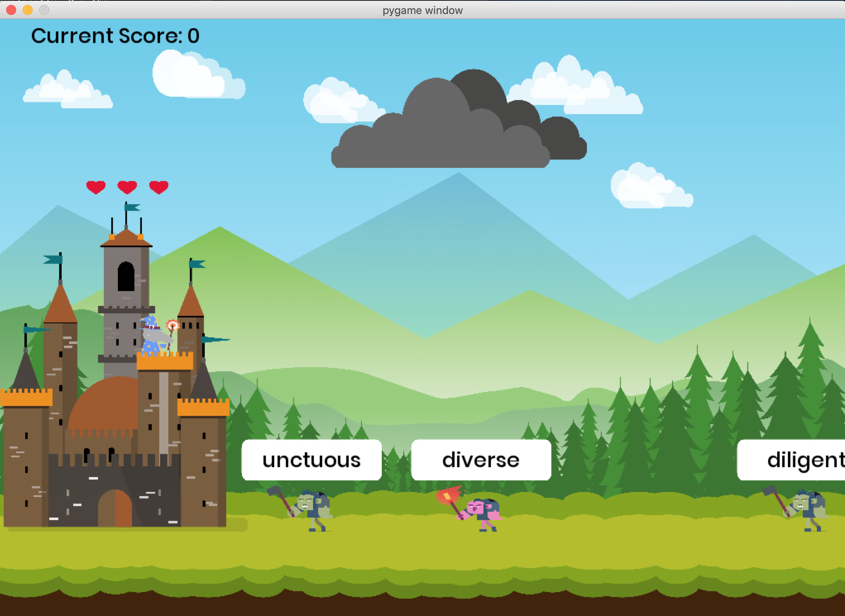Click the unctuous word label
The height and width of the screenshot is (616, 845).
(311, 460)
